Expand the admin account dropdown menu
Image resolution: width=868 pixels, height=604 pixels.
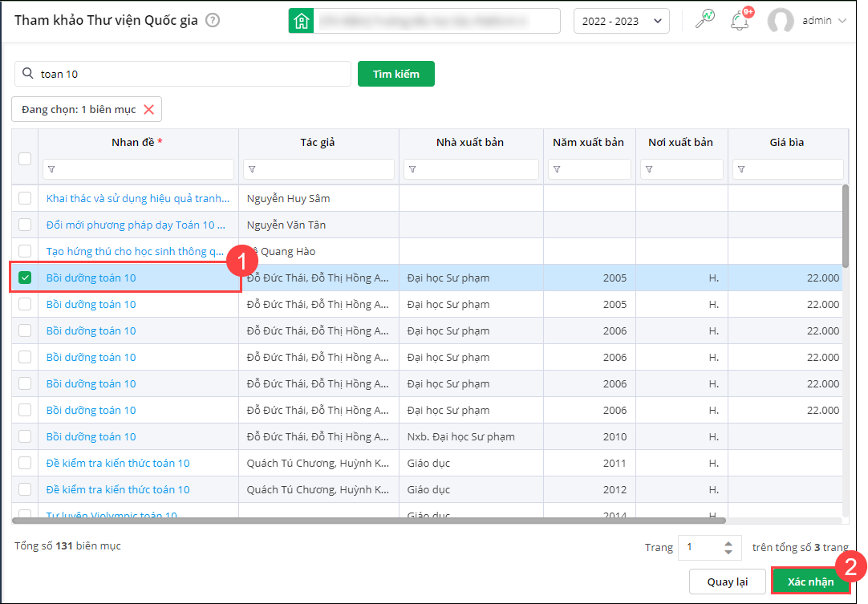842,21
